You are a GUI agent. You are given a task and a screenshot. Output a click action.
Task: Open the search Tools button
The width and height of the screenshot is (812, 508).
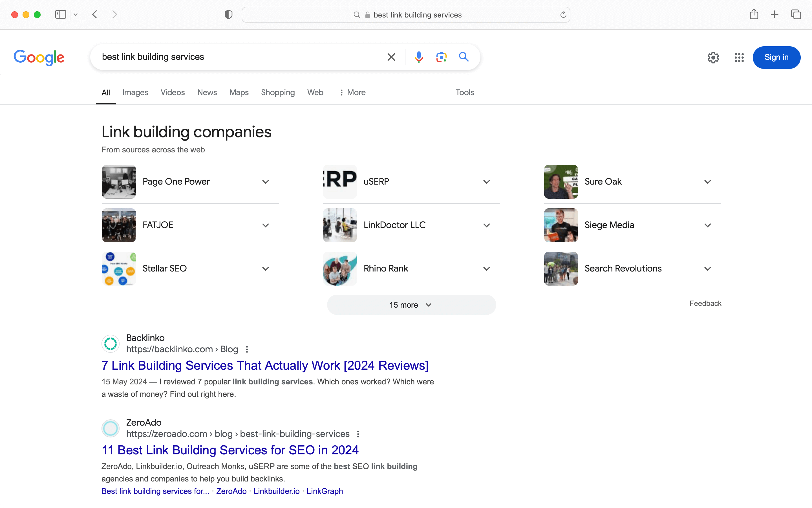465,92
